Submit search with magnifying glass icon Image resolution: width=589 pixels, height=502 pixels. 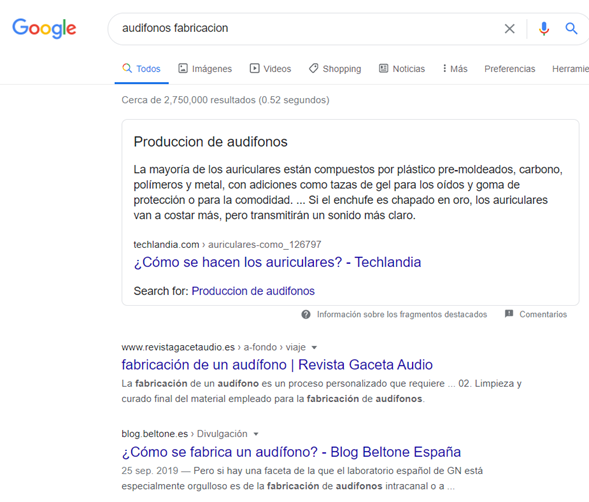pyautogui.click(x=571, y=28)
